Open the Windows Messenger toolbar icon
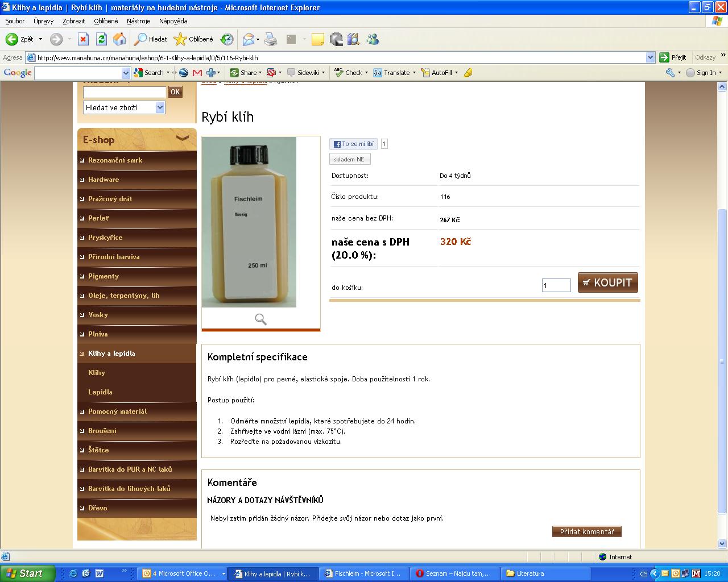This screenshot has height=582, width=728. [373, 39]
